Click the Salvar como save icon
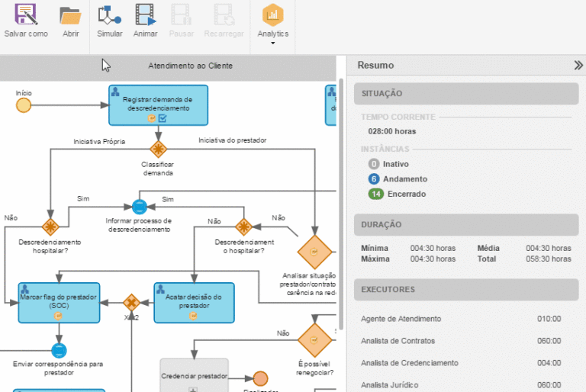 click(x=26, y=15)
